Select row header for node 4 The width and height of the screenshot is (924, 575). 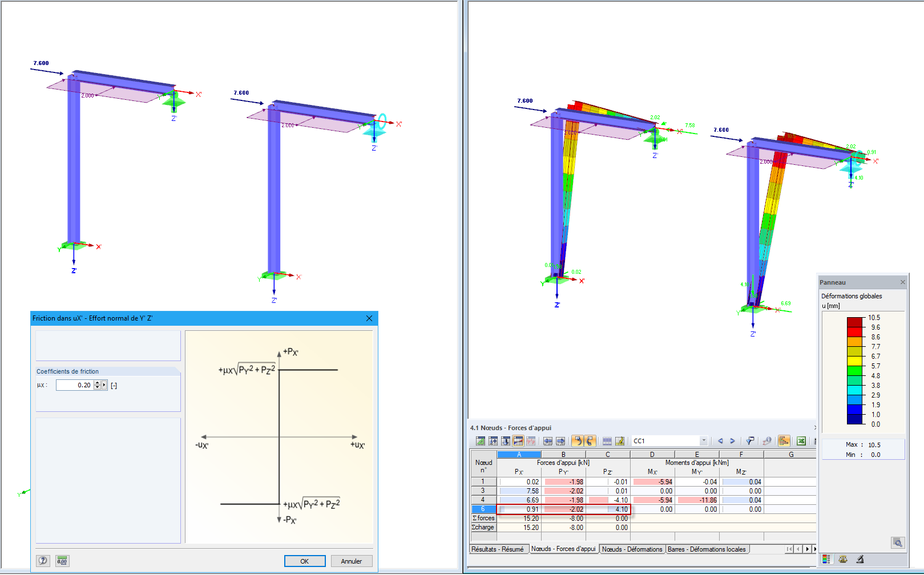(483, 500)
